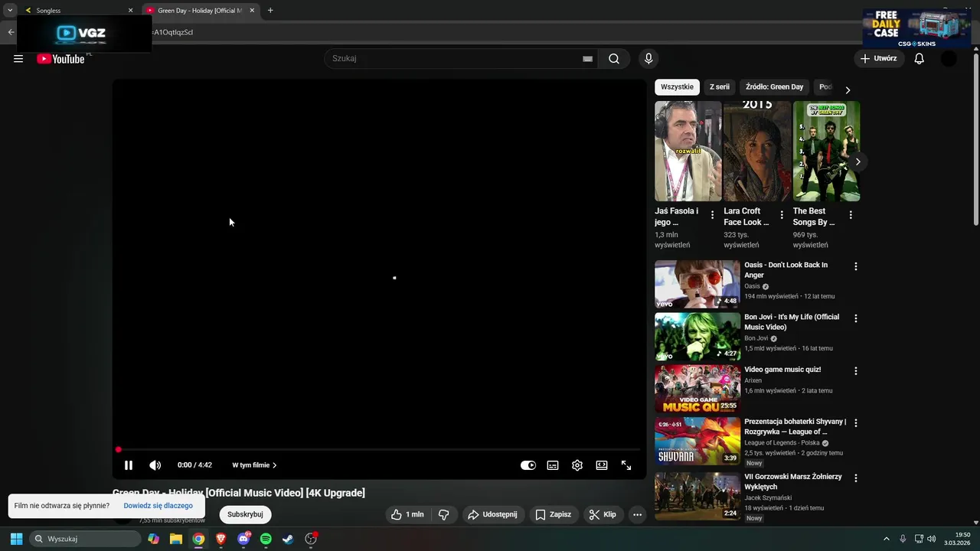Close the Songless tab
Image resolution: width=980 pixels, height=551 pixels.
(x=130, y=11)
